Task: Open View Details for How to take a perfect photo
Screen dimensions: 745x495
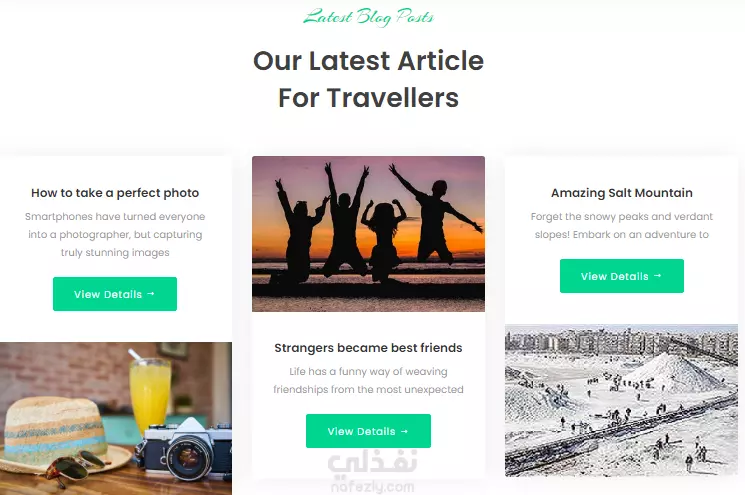Action: point(115,294)
